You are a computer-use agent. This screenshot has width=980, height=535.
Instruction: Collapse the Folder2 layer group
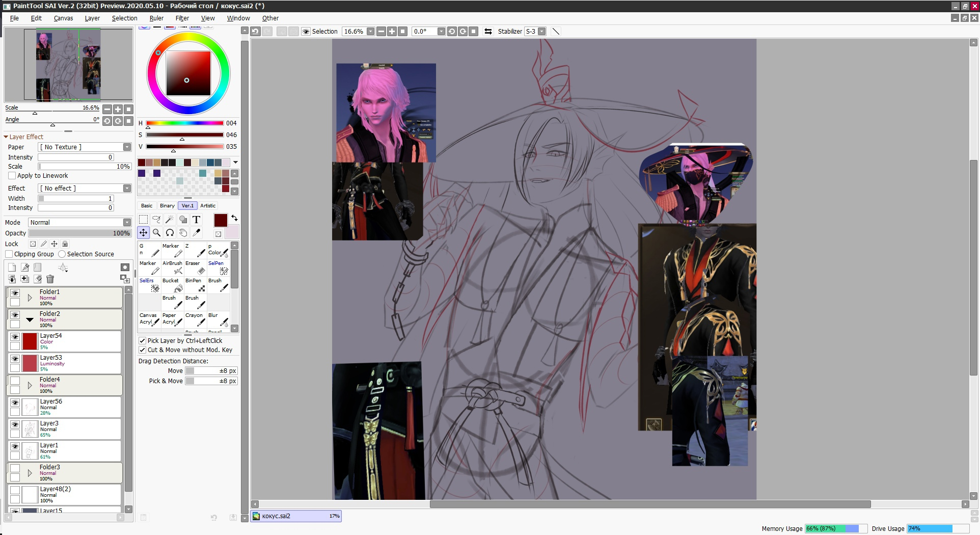(30, 319)
